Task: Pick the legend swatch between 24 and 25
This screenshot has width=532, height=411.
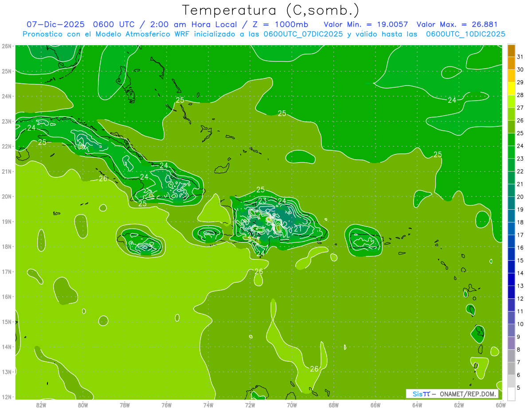Action: pyautogui.click(x=511, y=140)
